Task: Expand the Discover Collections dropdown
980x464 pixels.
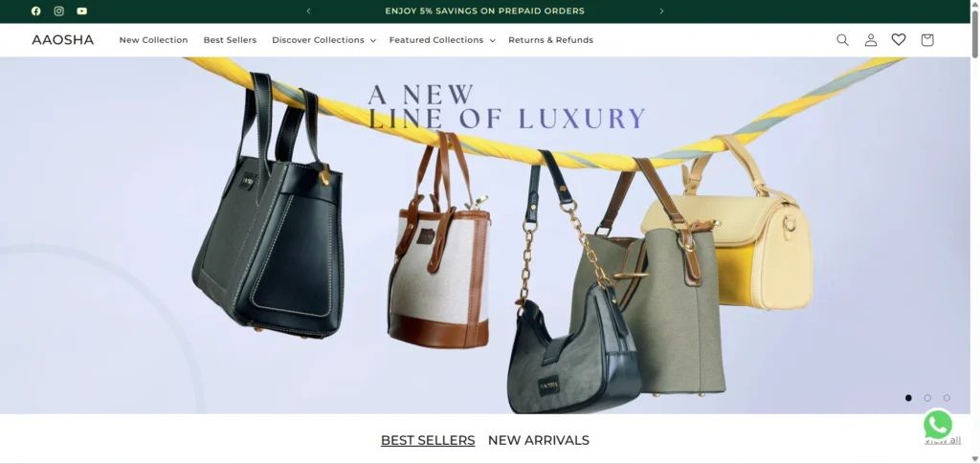Action: coord(323,40)
